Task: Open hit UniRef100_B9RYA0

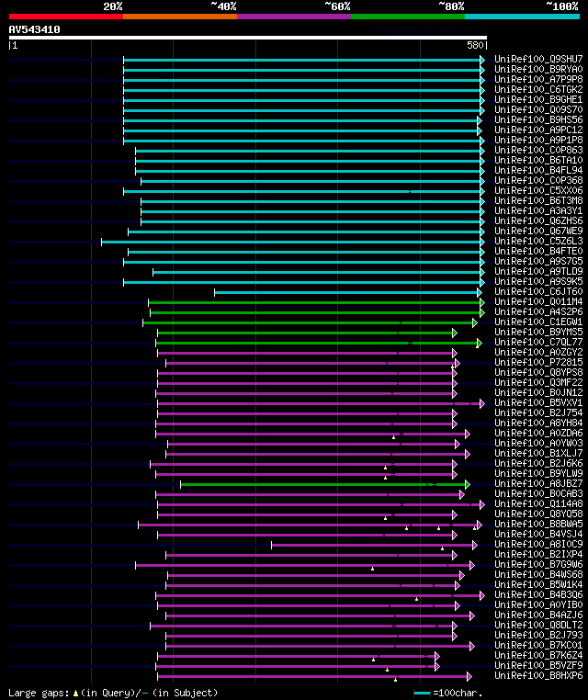Action: (538, 69)
